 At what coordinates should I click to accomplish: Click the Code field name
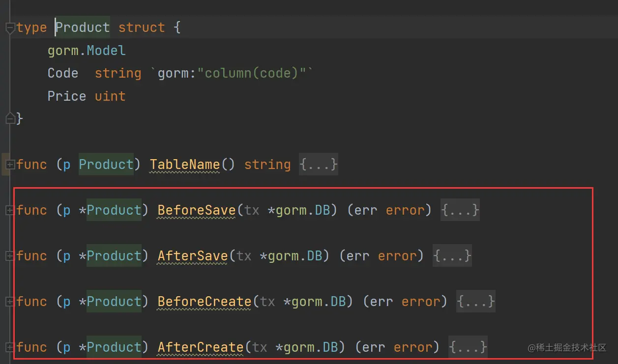click(63, 73)
